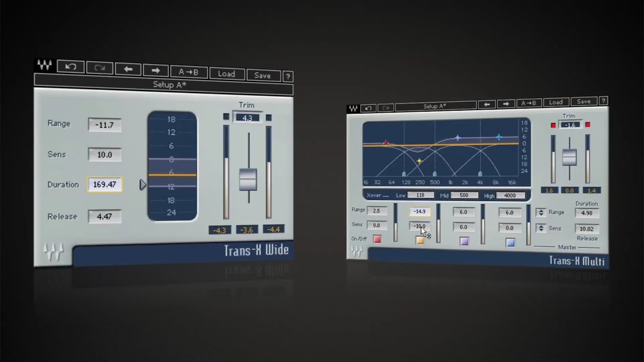Select the blue high band marker on graph
The image size is (644, 362).
499,137
